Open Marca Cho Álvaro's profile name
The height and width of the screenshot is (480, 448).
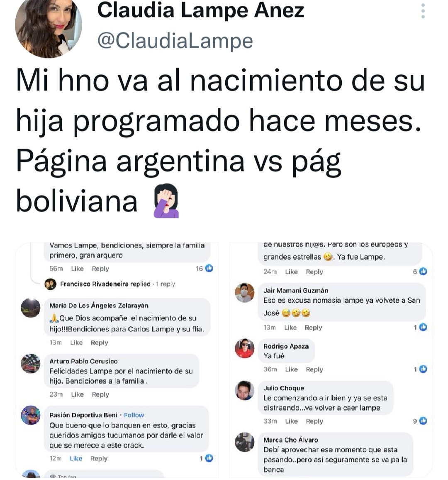pyautogui.click(x=291, y=440)
